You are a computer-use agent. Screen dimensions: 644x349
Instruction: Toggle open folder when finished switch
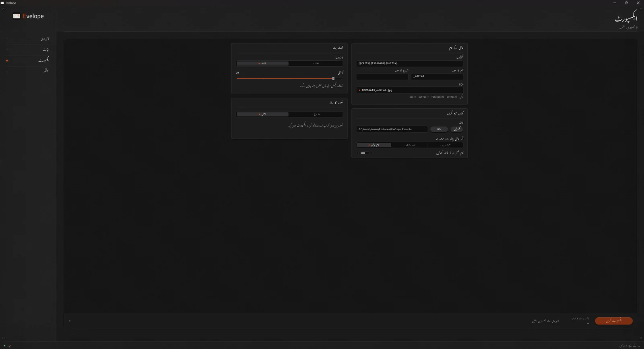(364, 153)
